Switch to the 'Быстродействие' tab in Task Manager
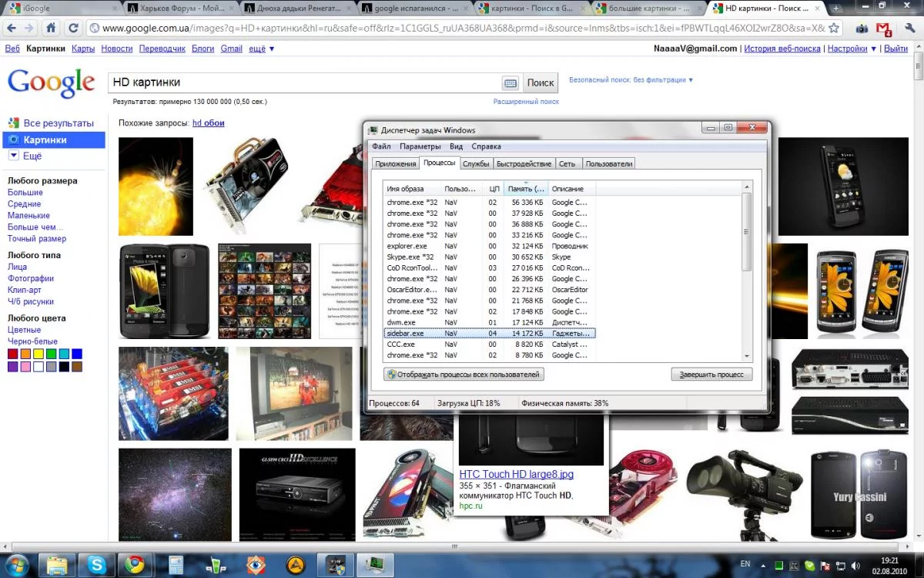 point(524,163)
